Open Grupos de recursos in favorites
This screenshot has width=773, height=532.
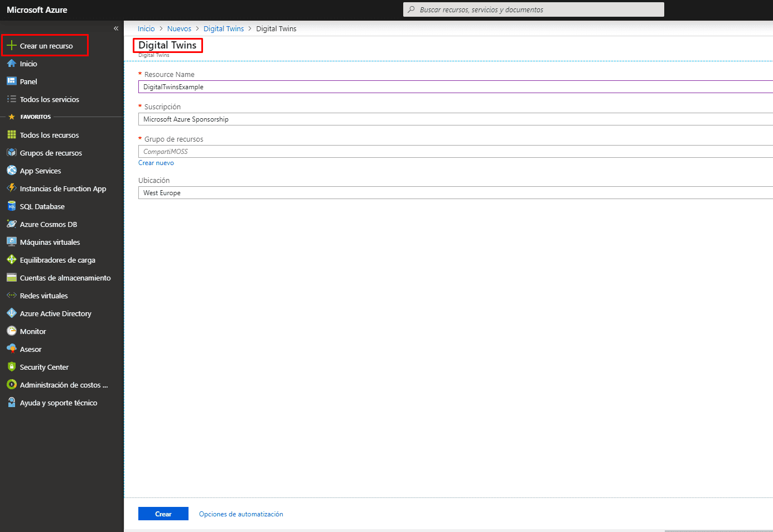click(51, 153)
